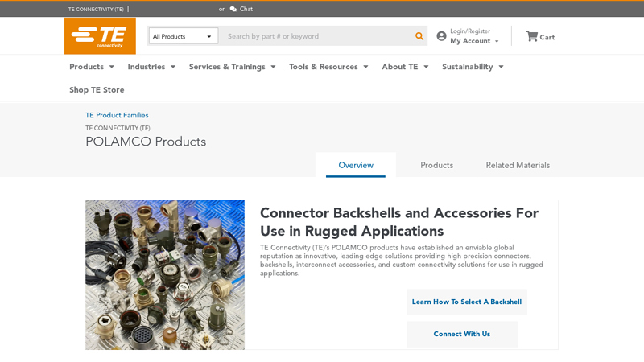Viewport: 644px width, 362px height.
Task: Click the orange search magnifier icon
Action: click(x=419, y=36)
